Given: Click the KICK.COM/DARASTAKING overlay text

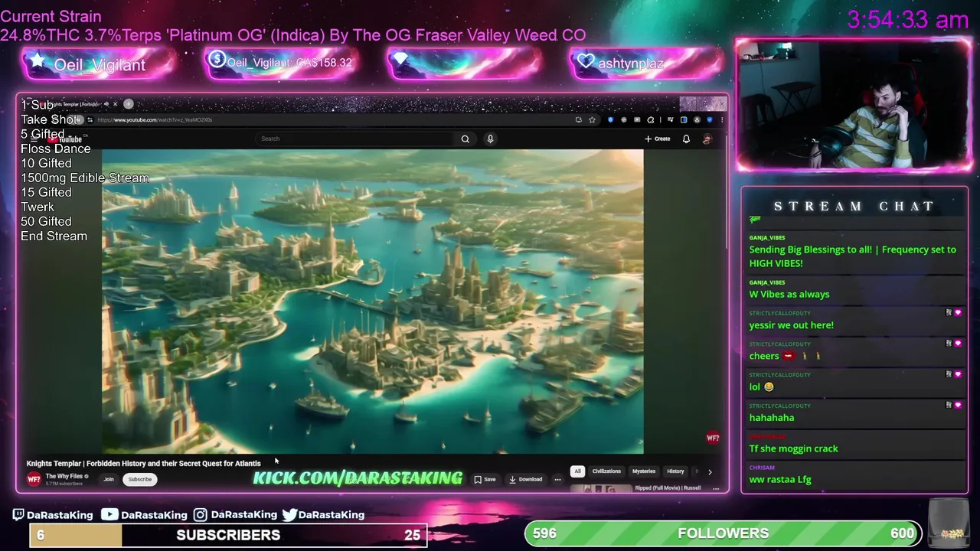Looking at the screenshot, I should click(x=358, y=478).
